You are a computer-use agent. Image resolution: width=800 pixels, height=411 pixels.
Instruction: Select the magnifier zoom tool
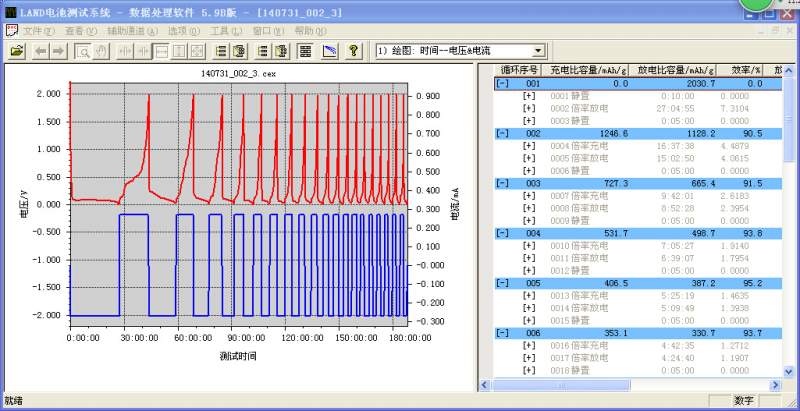tap(84, 51)
